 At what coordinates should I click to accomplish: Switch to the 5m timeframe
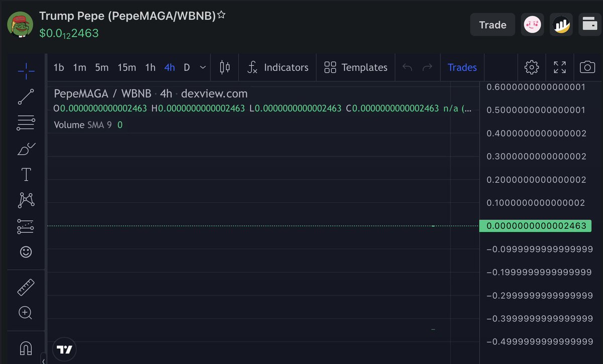coord(102,67)
